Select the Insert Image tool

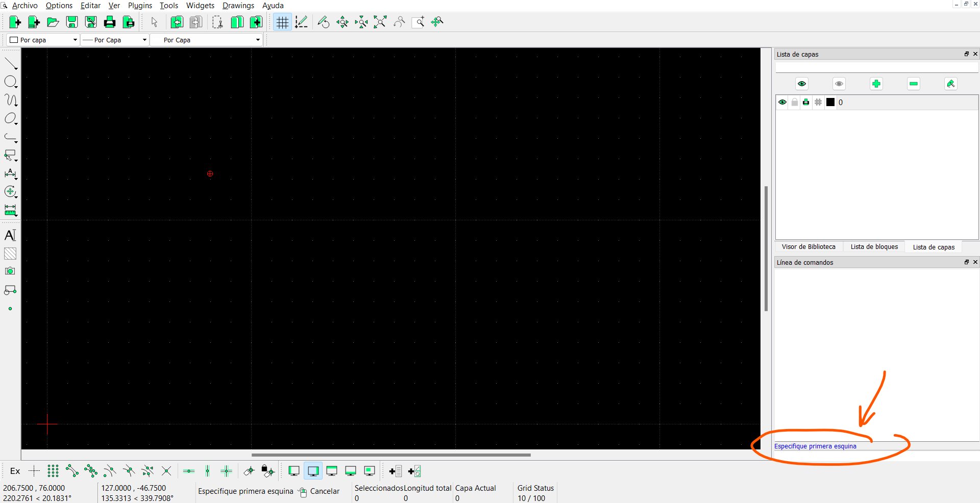coord(10,271)
